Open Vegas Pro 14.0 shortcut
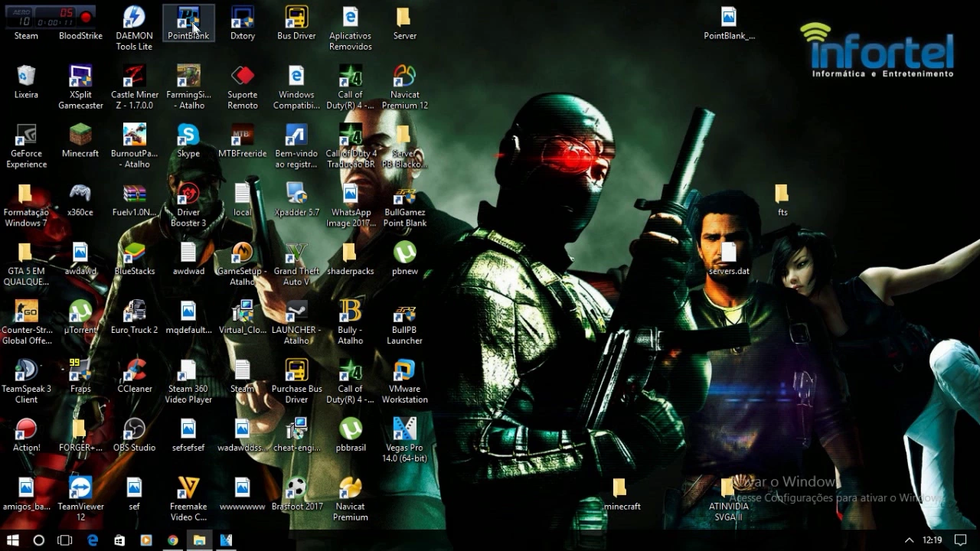The height and width of the screenshot is (551, 980). click(404, 441)
